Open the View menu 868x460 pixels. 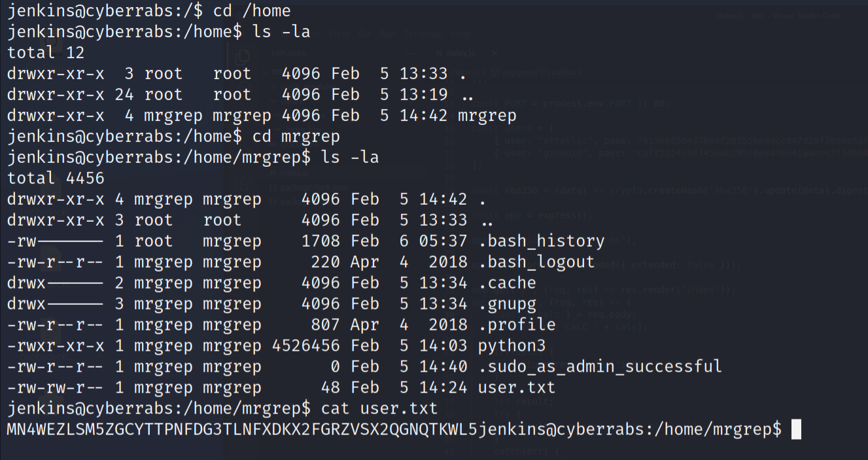click(339, 33)
